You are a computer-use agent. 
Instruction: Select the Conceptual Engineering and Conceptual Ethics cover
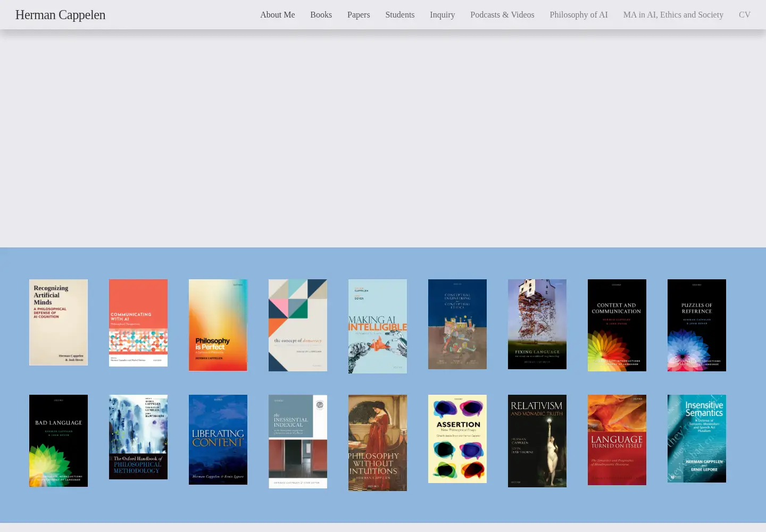point(457,324)
